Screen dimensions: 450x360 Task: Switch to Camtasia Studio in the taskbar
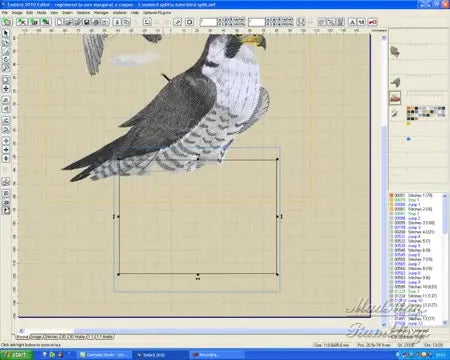[x=105, y=355]
